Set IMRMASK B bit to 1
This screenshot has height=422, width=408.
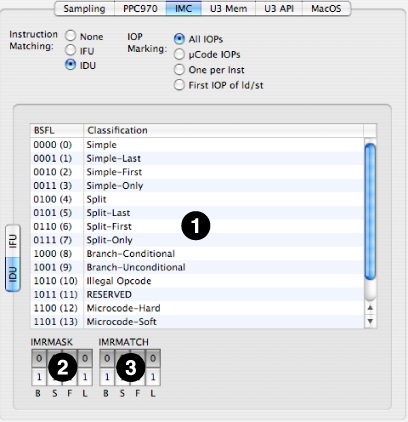point(39,377)
